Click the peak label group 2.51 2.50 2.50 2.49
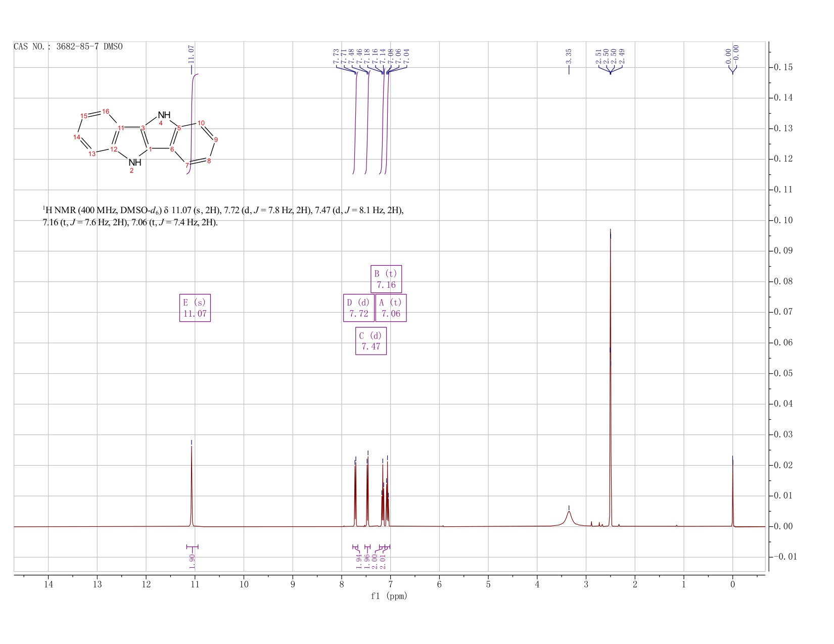This screenshot has height=644, width=834. [x=610, y=56]
